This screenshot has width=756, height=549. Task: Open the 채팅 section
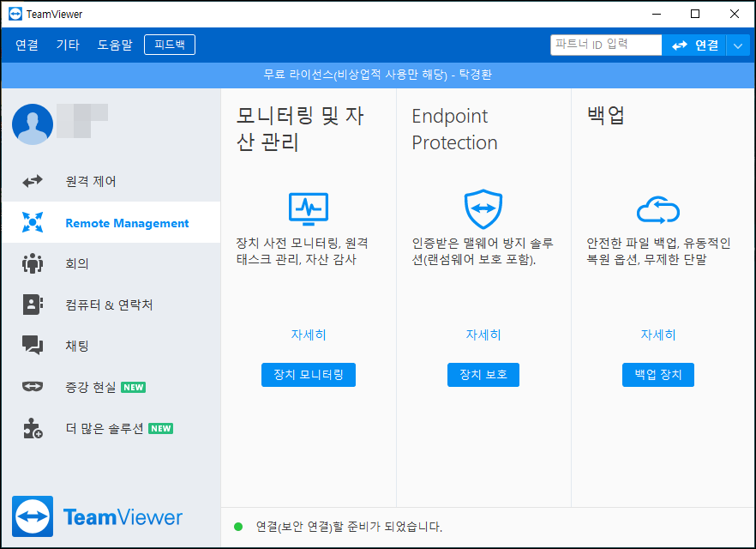(111, 346)
